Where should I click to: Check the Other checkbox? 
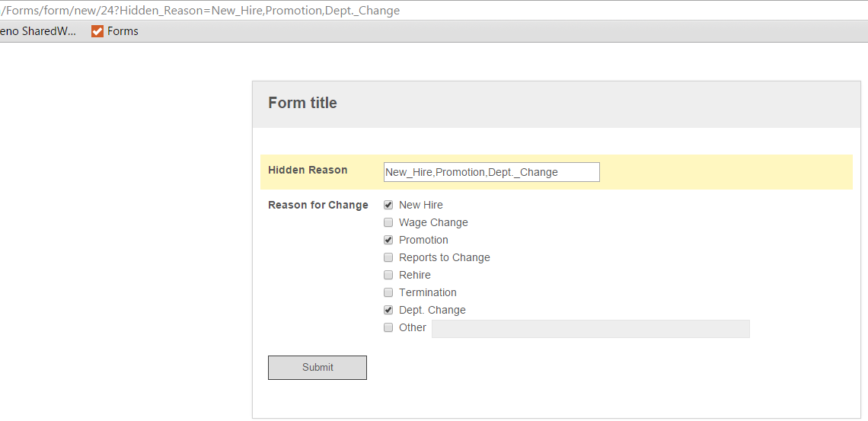click(388, 327)
